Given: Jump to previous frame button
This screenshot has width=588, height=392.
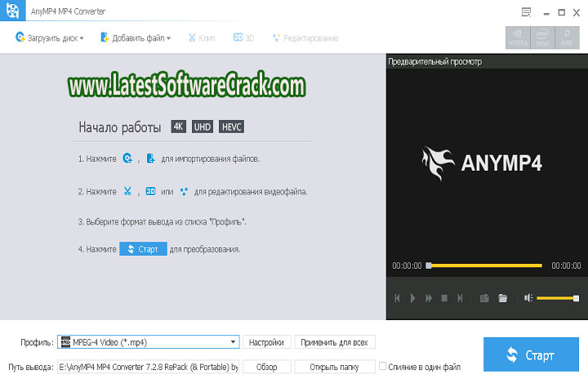Looking at the screenshot, I should [398, 299].
